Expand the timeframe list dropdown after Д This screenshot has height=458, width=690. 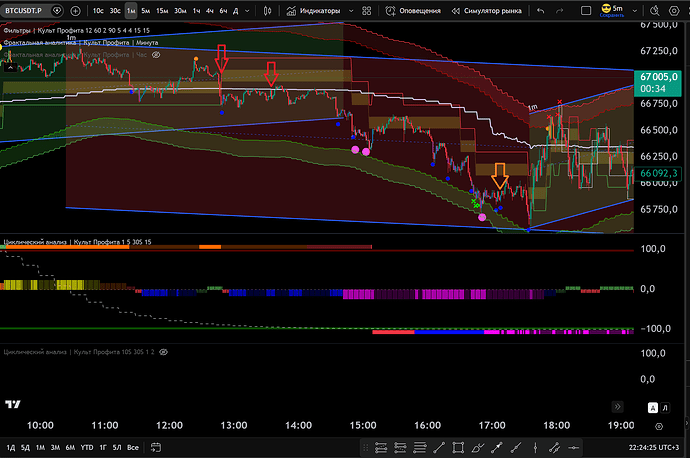tap(247, 11)
